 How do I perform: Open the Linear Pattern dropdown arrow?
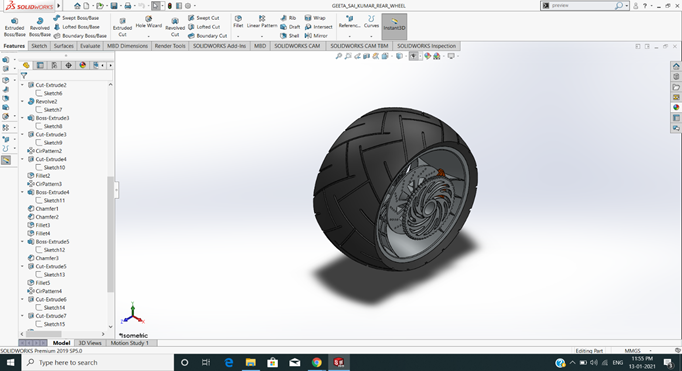pyautogui.click(x=262, y=36)
